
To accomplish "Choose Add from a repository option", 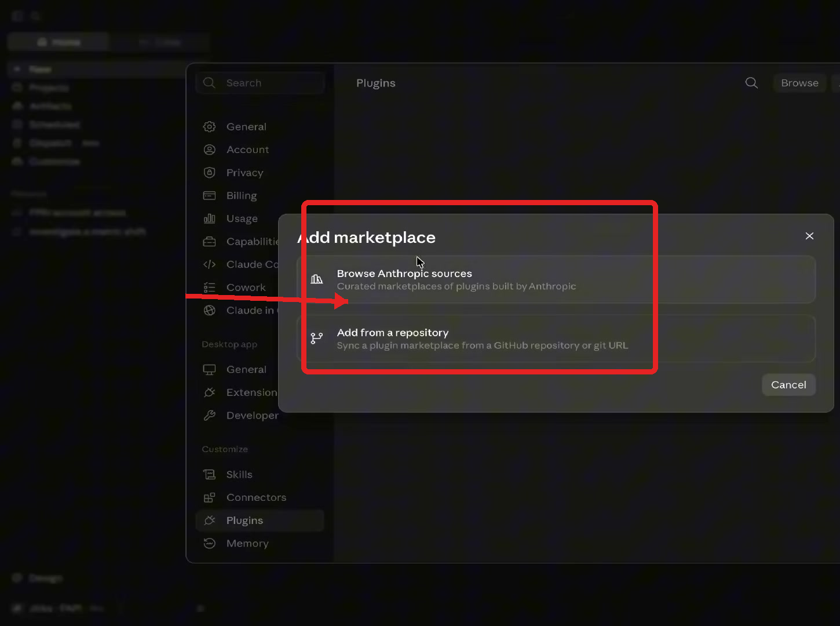I will tap(556, 339).
